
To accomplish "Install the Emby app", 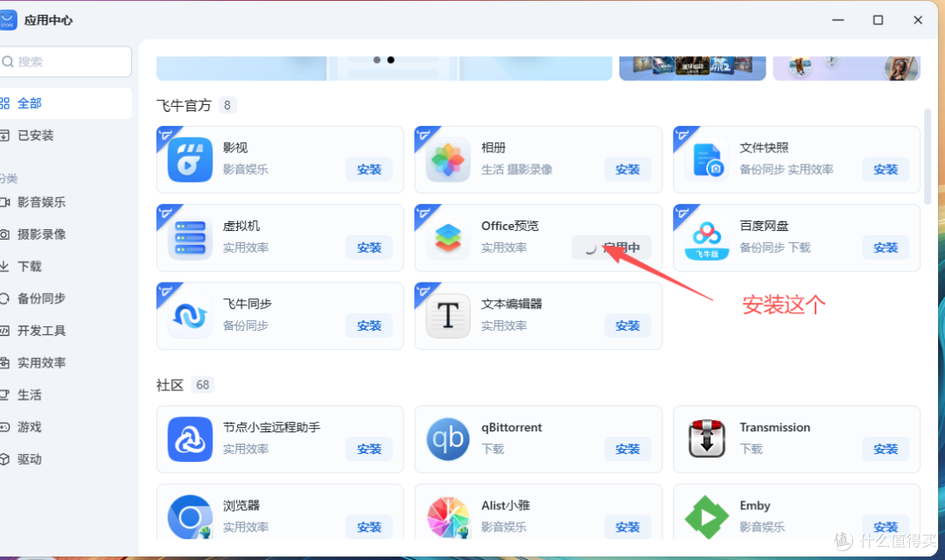I will [x=885, y=527].
